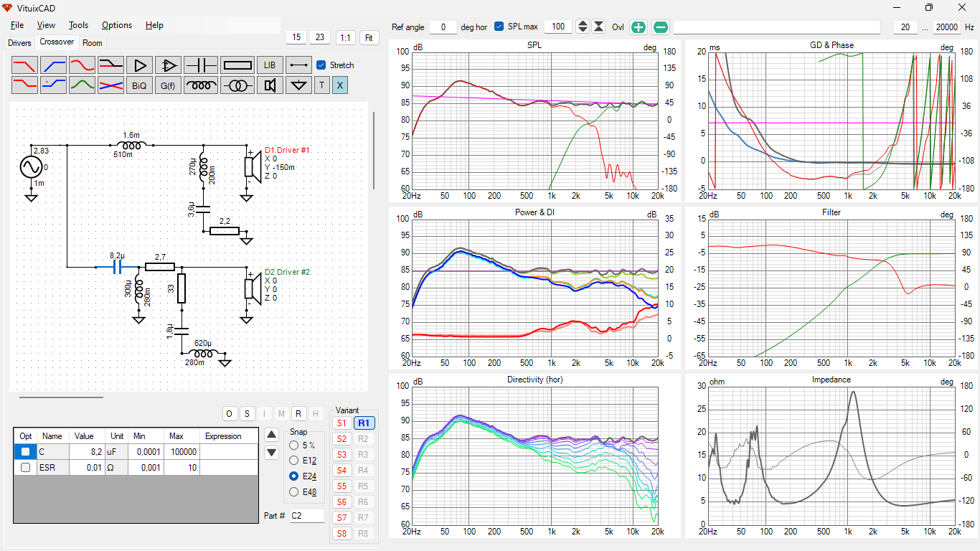
Task: Click the Part # field showing C2
Action: pyautogui.click(x=307, y=516)
